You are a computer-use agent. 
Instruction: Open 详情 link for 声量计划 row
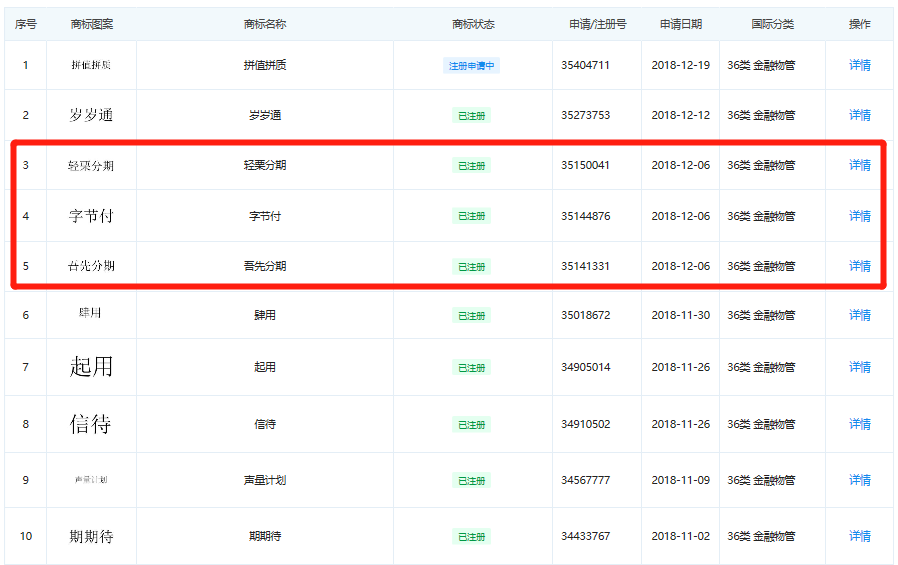tap(860, 480)
